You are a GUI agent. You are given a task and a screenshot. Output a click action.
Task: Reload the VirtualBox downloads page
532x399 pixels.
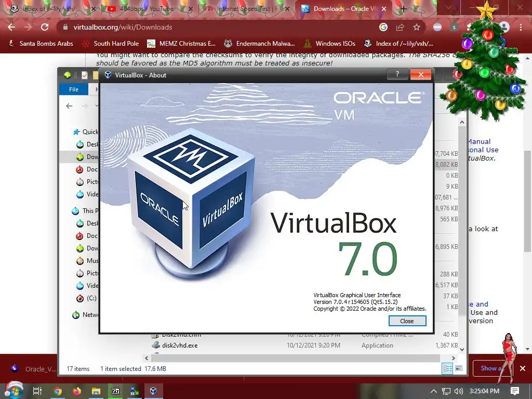[45, 27]
